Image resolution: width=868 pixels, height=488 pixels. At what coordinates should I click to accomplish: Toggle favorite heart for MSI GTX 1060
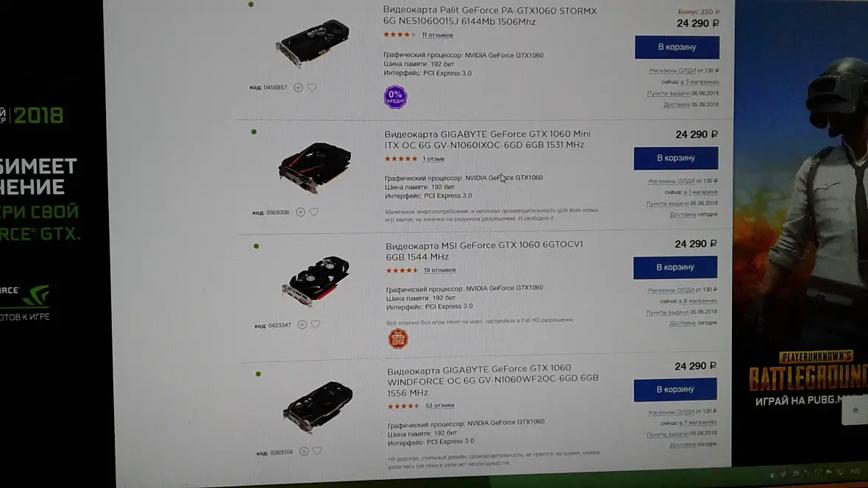click(x=316, y=325)
